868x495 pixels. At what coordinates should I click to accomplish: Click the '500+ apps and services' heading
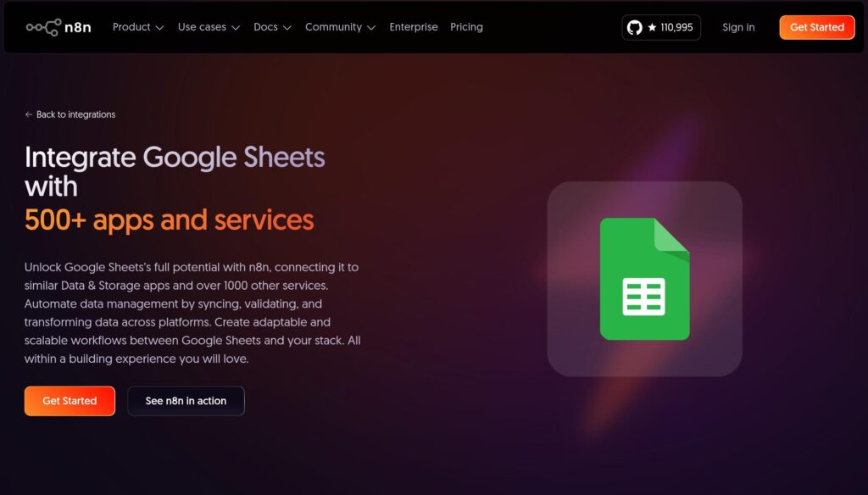click(170, 220)
